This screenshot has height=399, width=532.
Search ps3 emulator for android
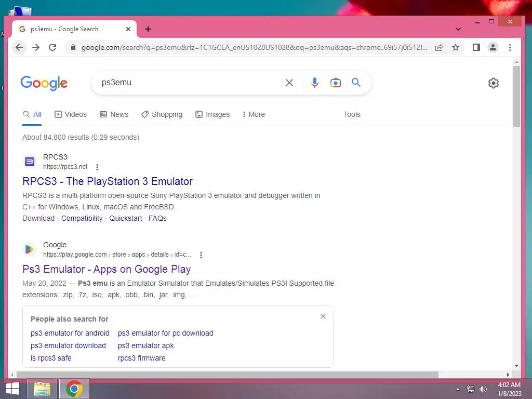[70, 333]
